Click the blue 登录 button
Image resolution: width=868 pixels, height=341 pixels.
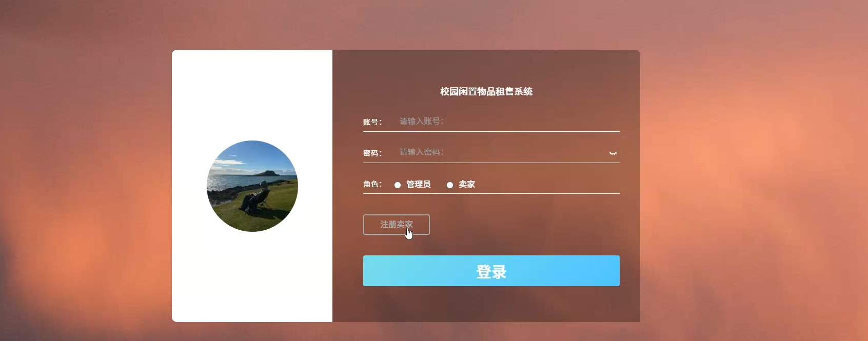coord(491,271)
